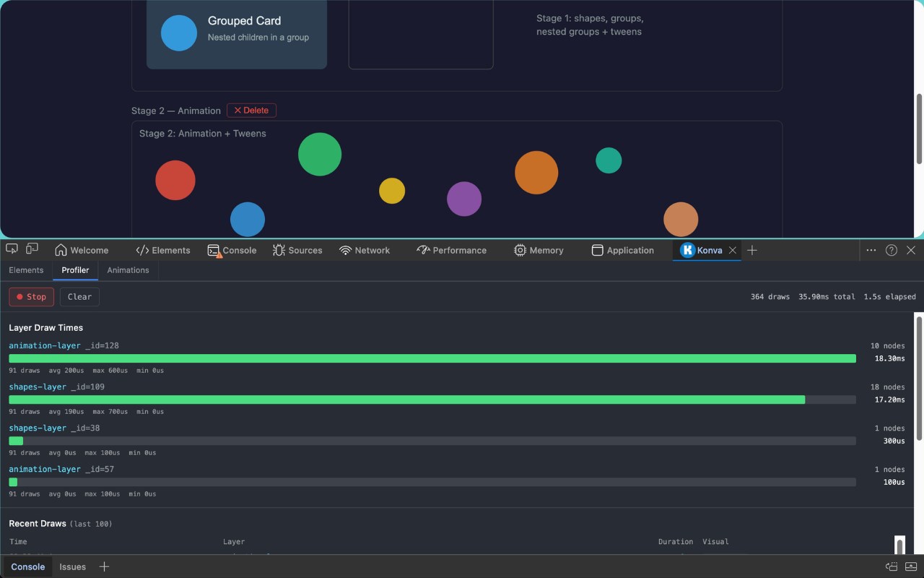Image resolution: width=924 pixels, height=578 pixels.
Task: Toggle the device emulation icon
Action: tap(32, 249)
